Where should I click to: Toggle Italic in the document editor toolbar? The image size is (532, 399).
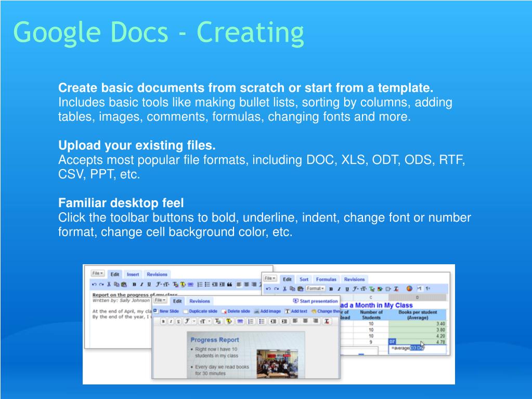141,285
